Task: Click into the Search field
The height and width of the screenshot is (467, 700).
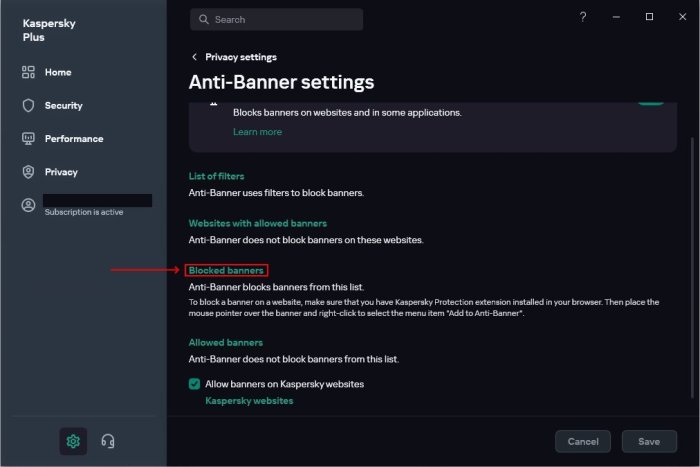Action: pos(284,19)
